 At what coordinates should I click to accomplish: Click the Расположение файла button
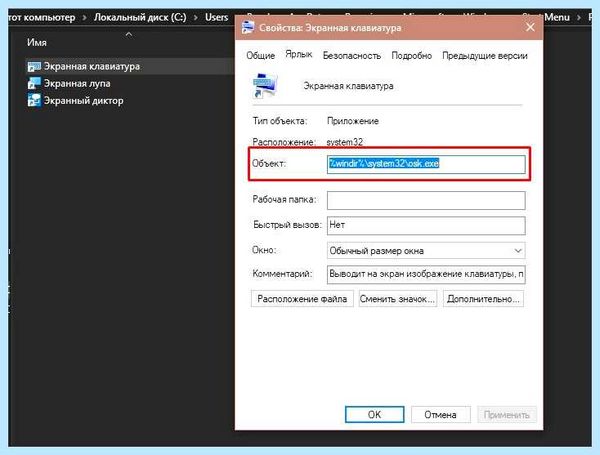302,299
